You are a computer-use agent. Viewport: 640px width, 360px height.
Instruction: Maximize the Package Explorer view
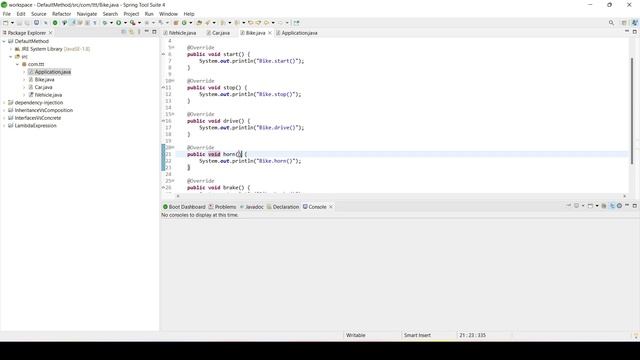point(154,32)
